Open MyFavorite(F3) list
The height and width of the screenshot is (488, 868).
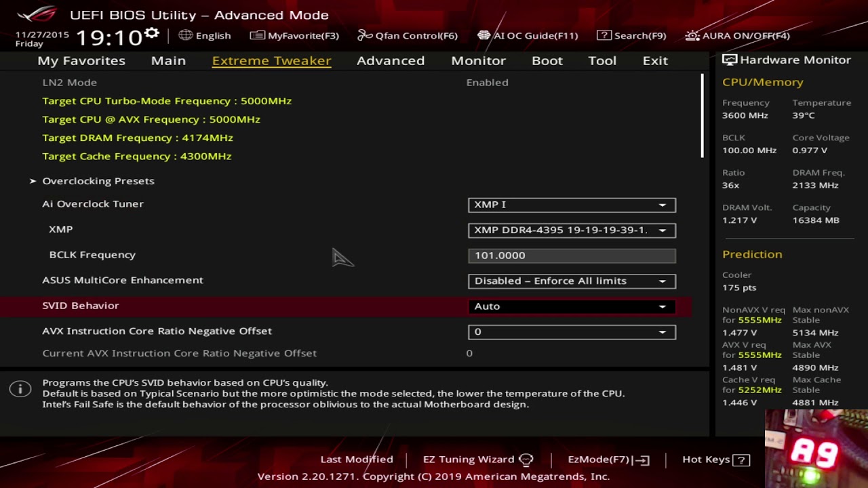[x=294, y=35]
